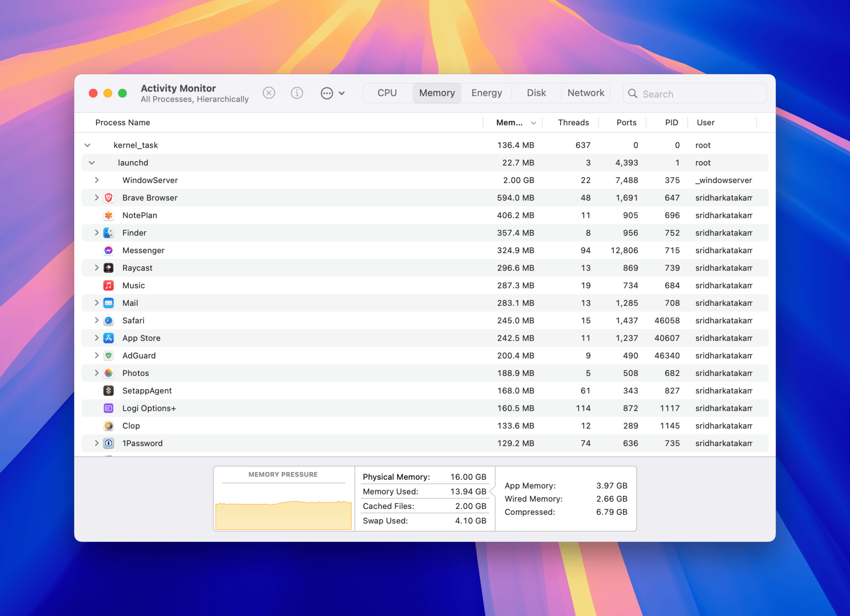850x616 pixels.
Task: Click the NotePlan app icon
Action: click(x=109, y=215)
